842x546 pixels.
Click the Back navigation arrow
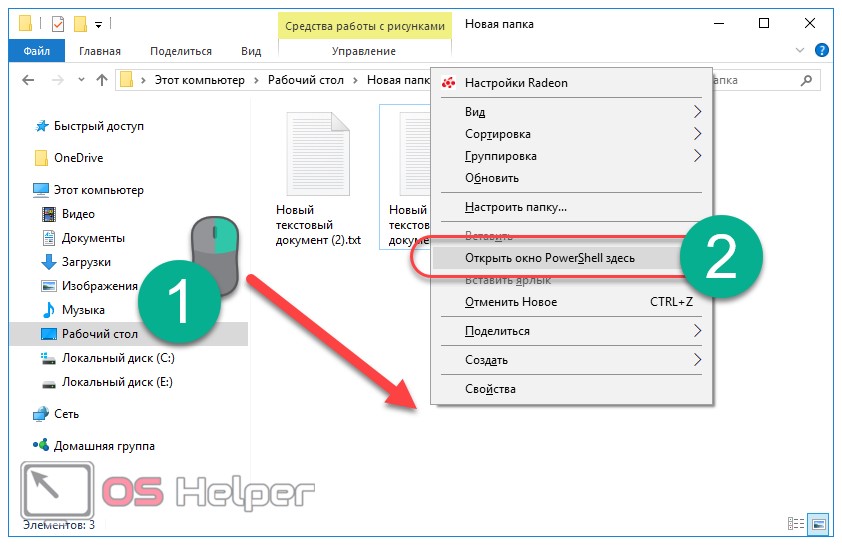coord(28,81)
